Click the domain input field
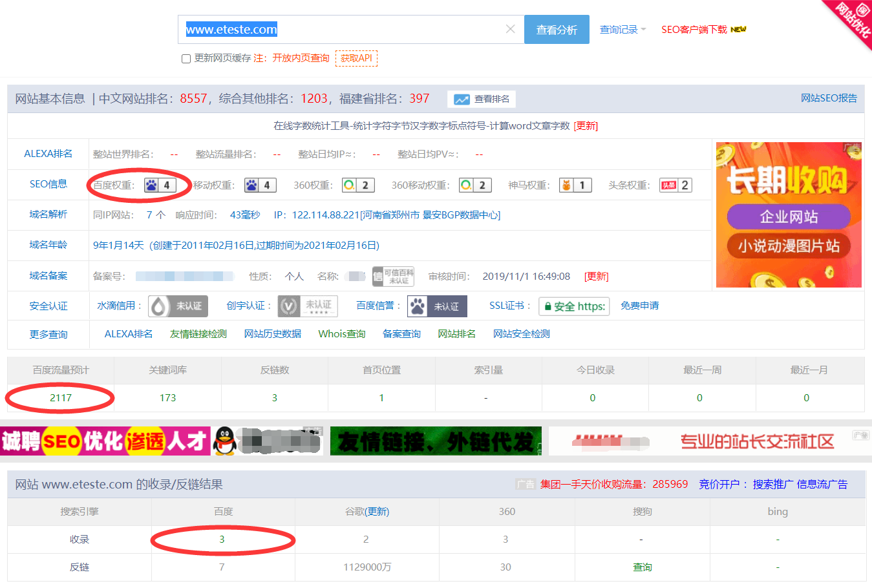Viewport: 872px width, 588px height. pos(351,30)
